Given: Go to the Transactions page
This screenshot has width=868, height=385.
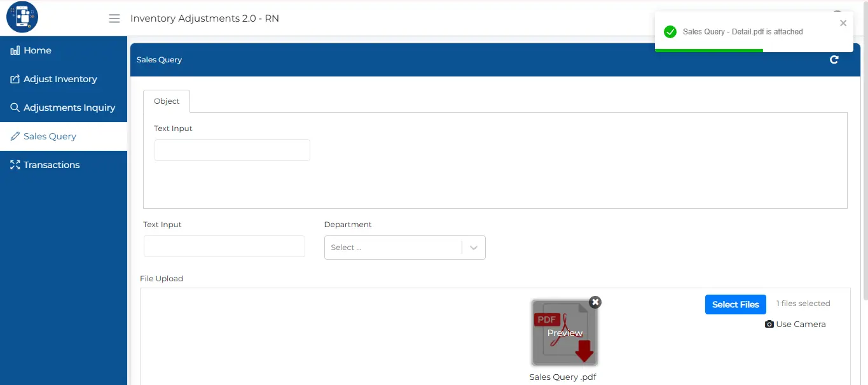Looking at the screenshot, I should tap(52, 165).
